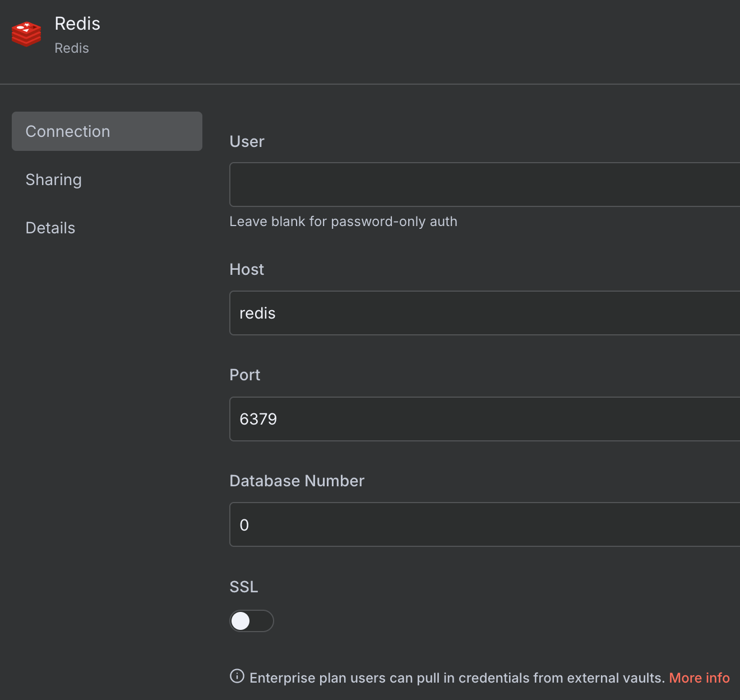740x700 pixels.
Task: Click the 'Leave blank for password-only auth' hint
Action: click(344, 222)
